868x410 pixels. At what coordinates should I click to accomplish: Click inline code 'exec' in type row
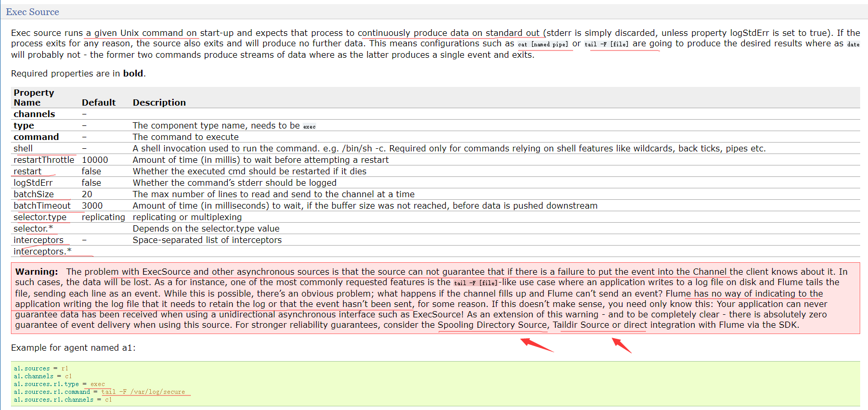tap(309, 126)
